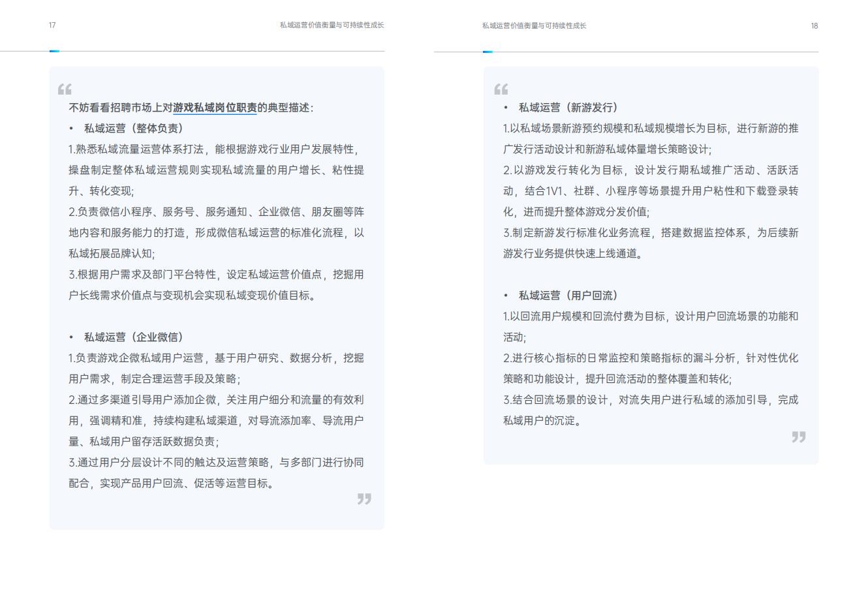Click the underlined text 游戏私域岗位职责
This screenshot has height=616, width=868.
click(215, 108)
